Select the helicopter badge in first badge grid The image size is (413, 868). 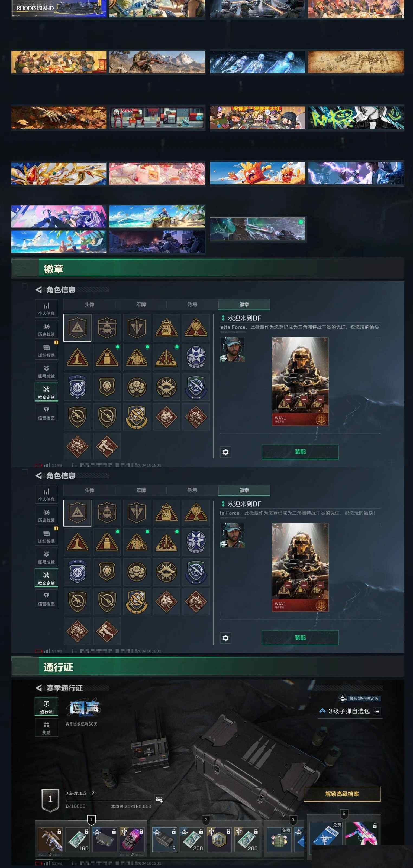coord(107,328)
